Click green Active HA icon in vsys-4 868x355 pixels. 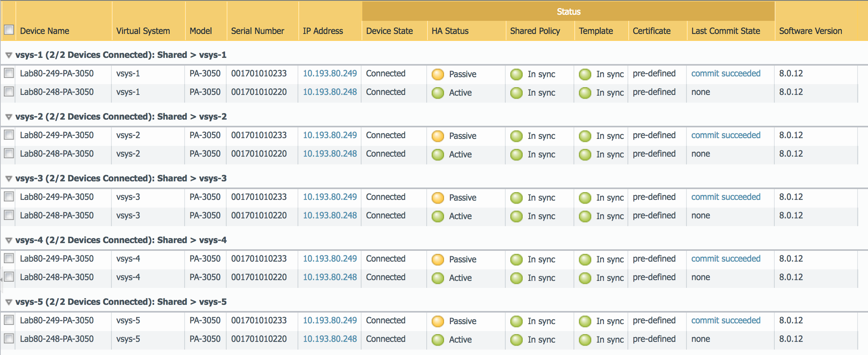click(x=437, y=278)
